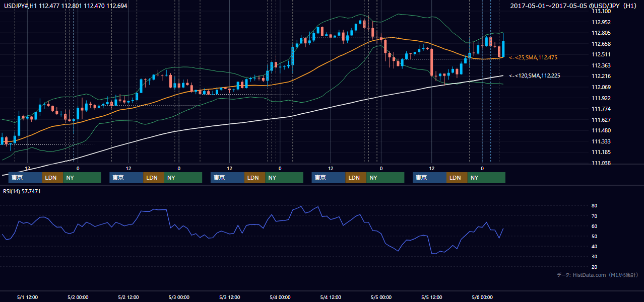Screen dimensions: 644x302
Task: Click the RSI 70 level label
Action: pyautogui.click(x=595, y=216)
